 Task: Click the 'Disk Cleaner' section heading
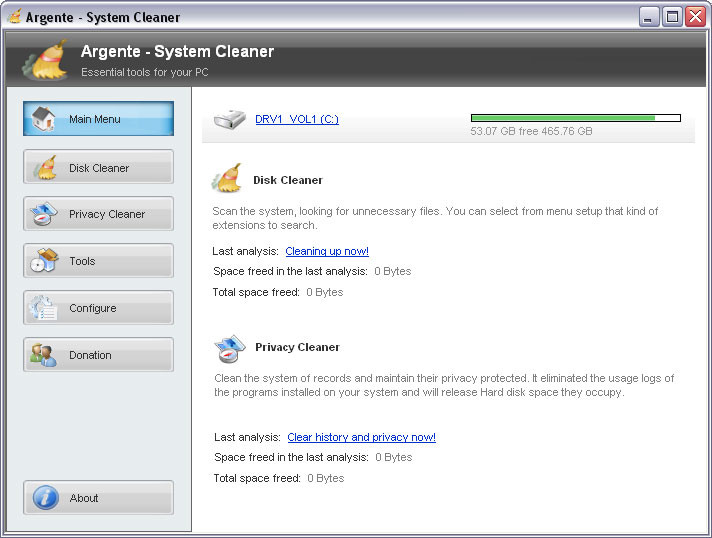pos(288,180)
